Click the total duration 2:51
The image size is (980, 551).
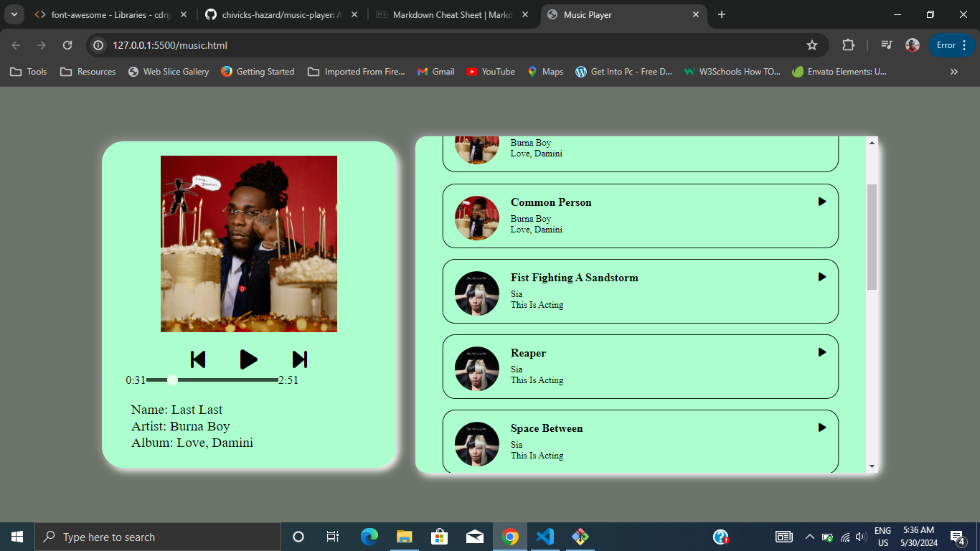[288, 380]
